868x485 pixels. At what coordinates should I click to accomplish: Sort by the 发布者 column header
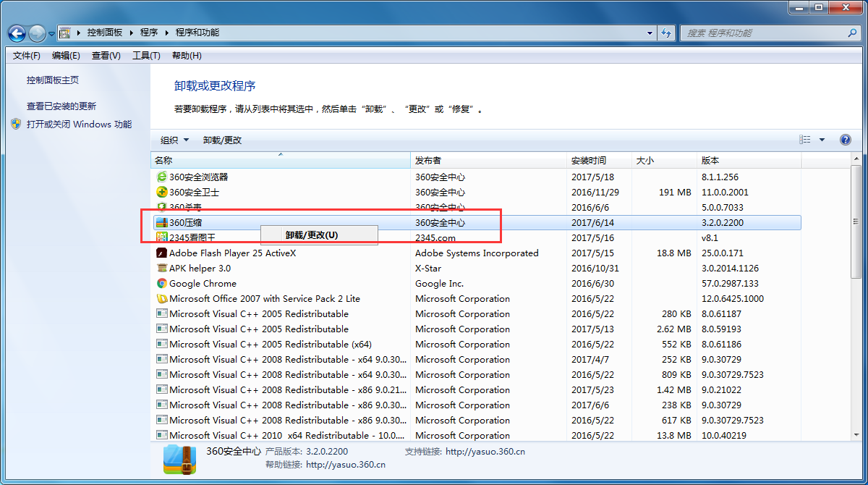489,161
